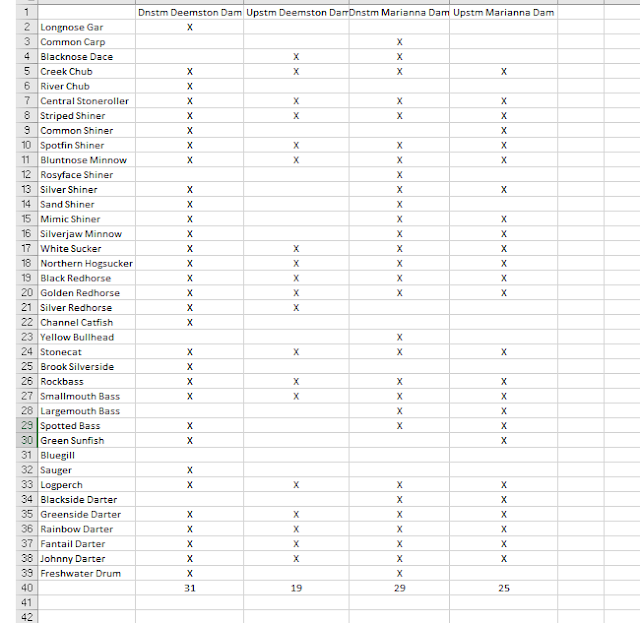This screenshot has height=623, width=640.
Task: Click the Dnstm Marianna Dam header cell
Action: (x=399, y=13)
